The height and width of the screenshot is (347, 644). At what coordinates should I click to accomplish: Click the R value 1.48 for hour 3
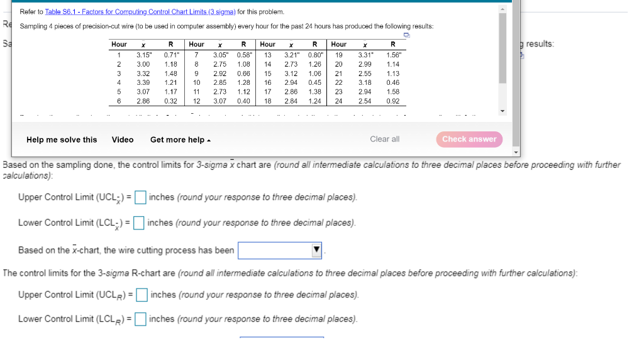tap(170, 74)
